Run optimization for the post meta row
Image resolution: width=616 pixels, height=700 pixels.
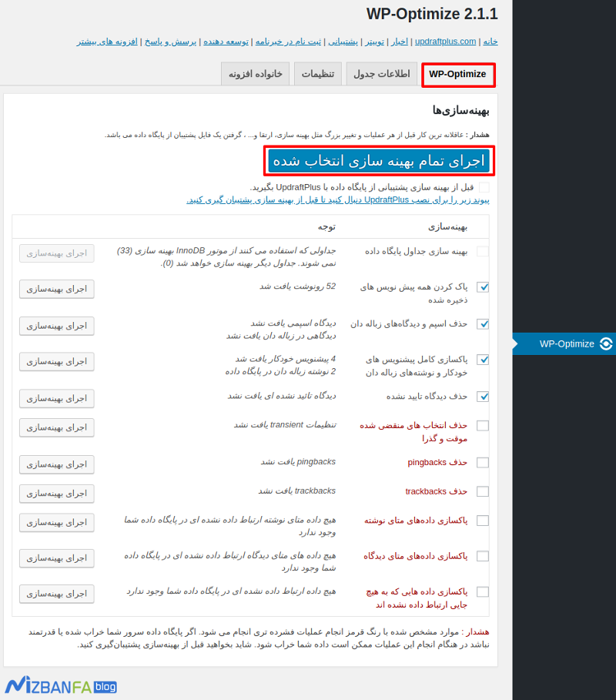click(x=57, y=523)
